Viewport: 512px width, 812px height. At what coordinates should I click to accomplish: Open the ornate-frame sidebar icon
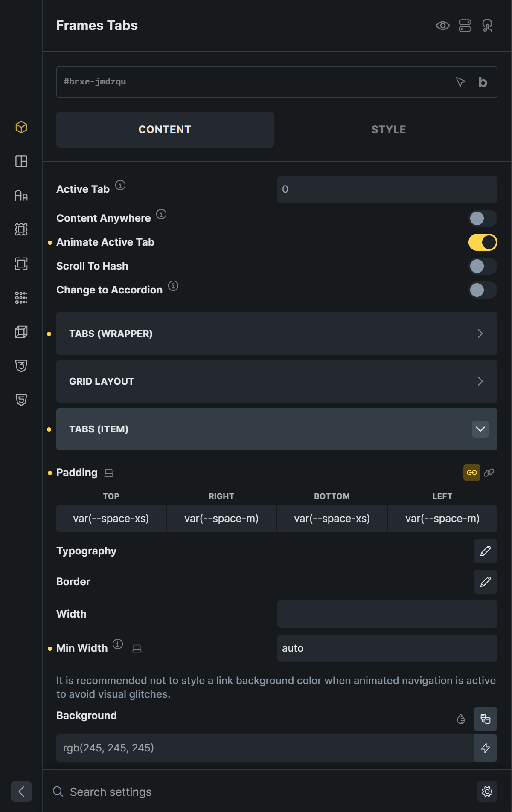tap(21, 229)
